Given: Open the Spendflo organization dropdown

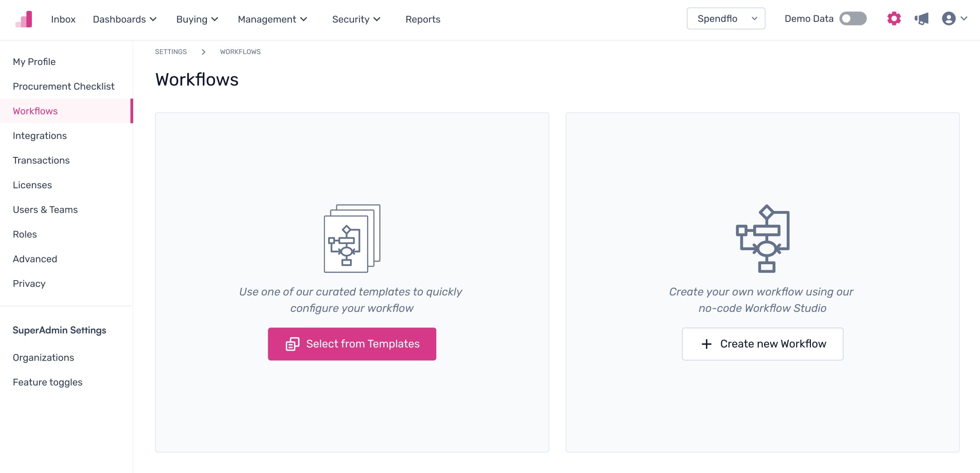Looking at the screenshot, I should coord(726,19).
